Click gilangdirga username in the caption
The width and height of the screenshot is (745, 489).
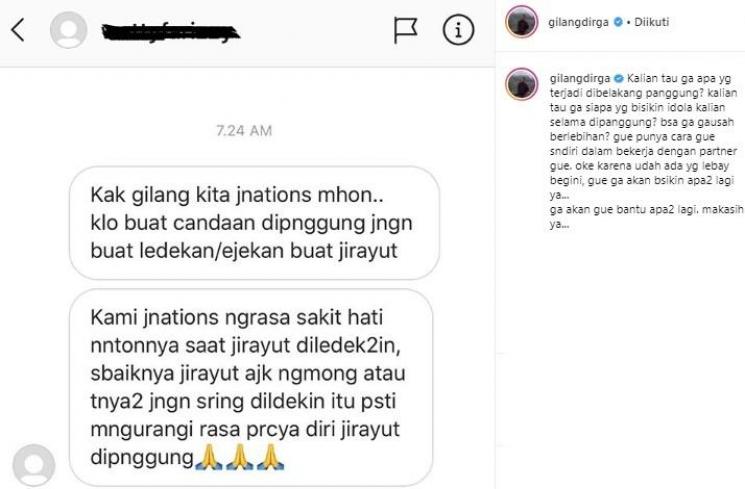click(580, 78)
